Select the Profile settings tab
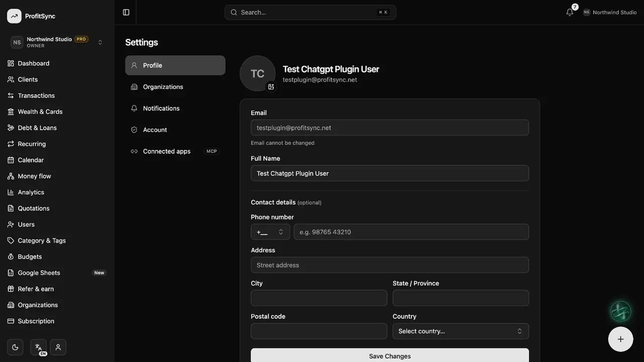This screenshot has width=644, height=362. (175, 65)
